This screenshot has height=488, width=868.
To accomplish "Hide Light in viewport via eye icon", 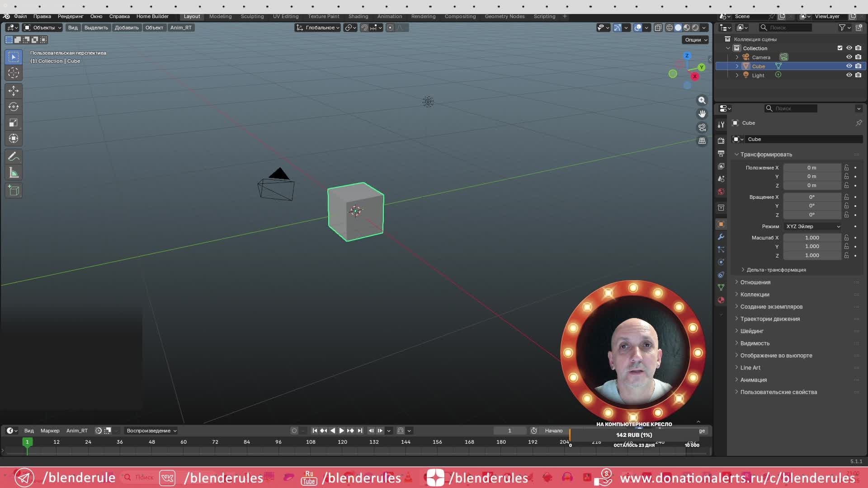I will [x=849, y=75].
